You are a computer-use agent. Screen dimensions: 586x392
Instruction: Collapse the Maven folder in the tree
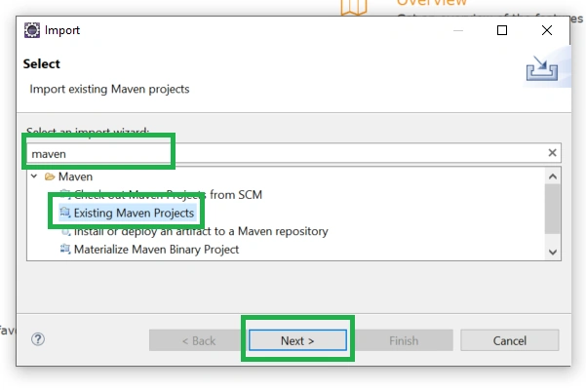click(34, 176)
